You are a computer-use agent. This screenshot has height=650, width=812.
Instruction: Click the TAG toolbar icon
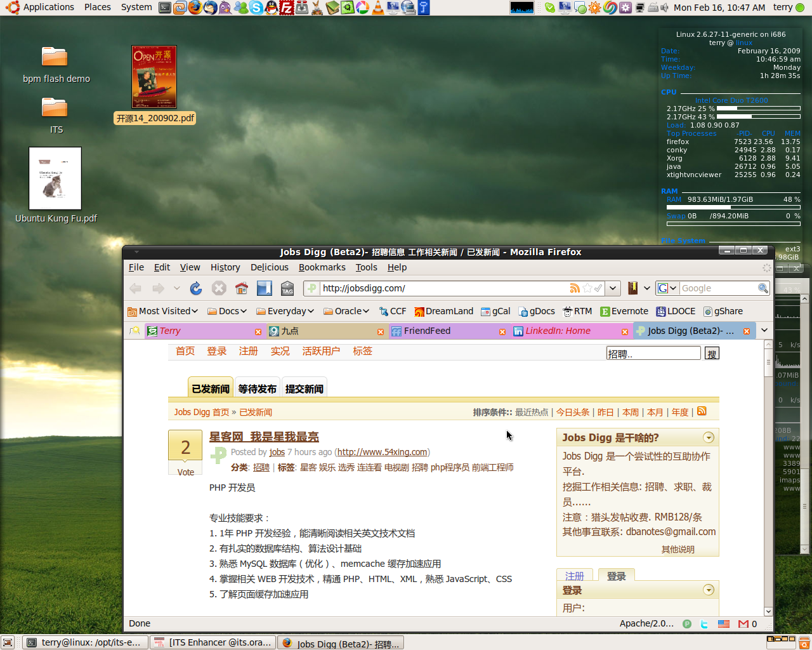(x=287, y=288)
